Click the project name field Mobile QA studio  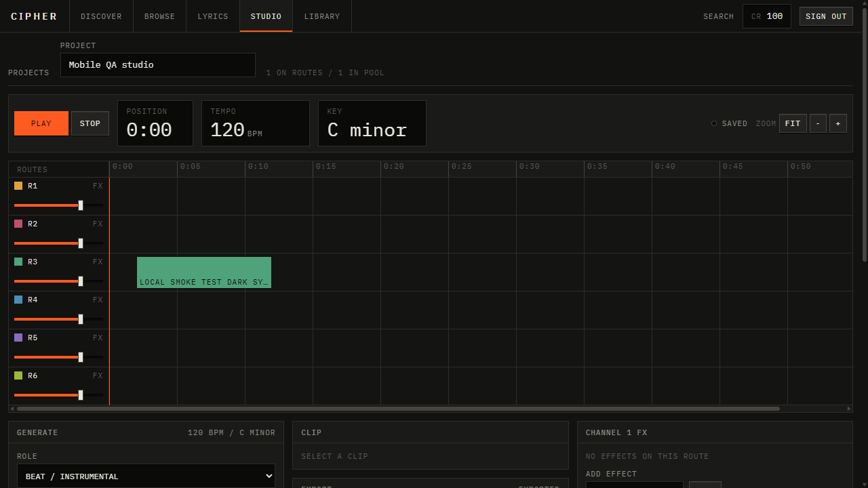[158, 65]
